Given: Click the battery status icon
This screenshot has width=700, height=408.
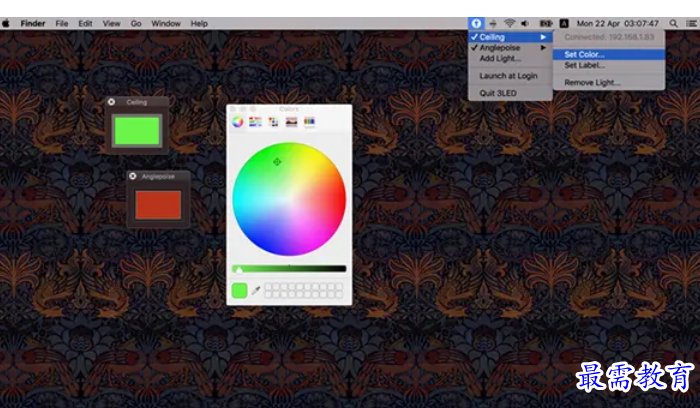Looking at the screenshot, I should tap(546, 23).
